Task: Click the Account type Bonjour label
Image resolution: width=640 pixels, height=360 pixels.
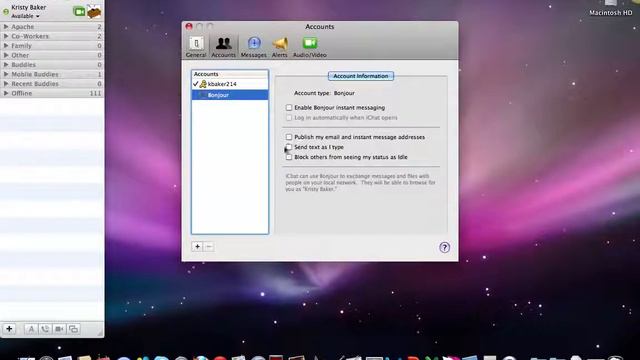Action: pyautogui.click(x=324, y=93)
